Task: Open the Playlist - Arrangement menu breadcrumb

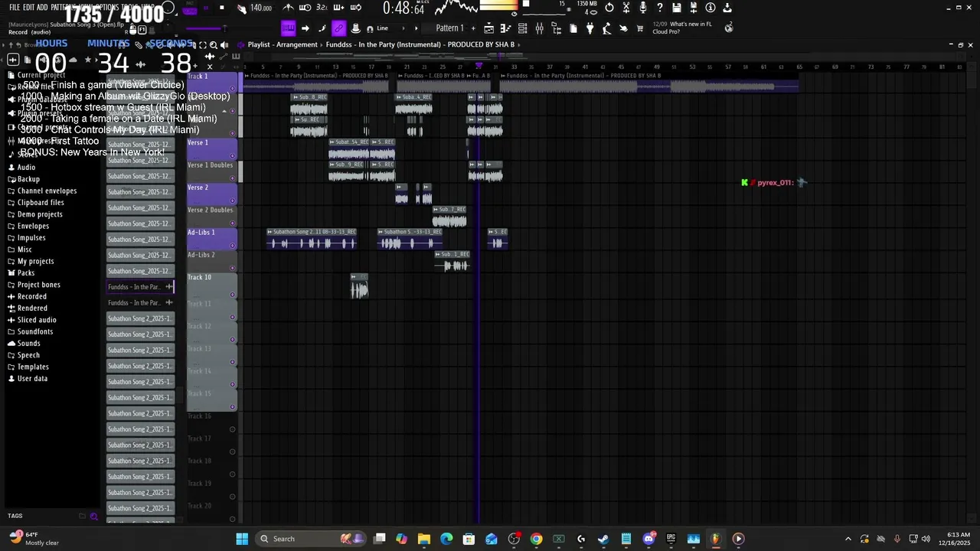Action: click(x=283, y=44)
